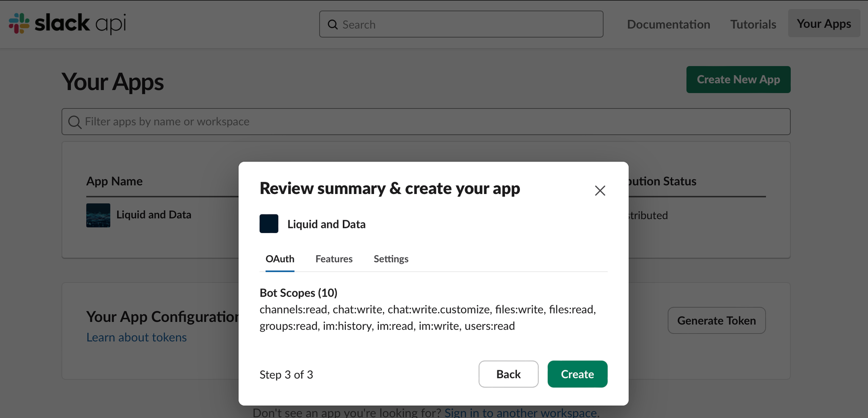Go back with the Back button

(x=508, y=374)
